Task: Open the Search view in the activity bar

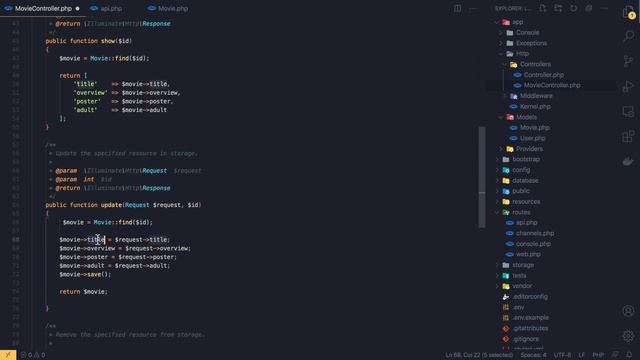Action: click(629, 36)
